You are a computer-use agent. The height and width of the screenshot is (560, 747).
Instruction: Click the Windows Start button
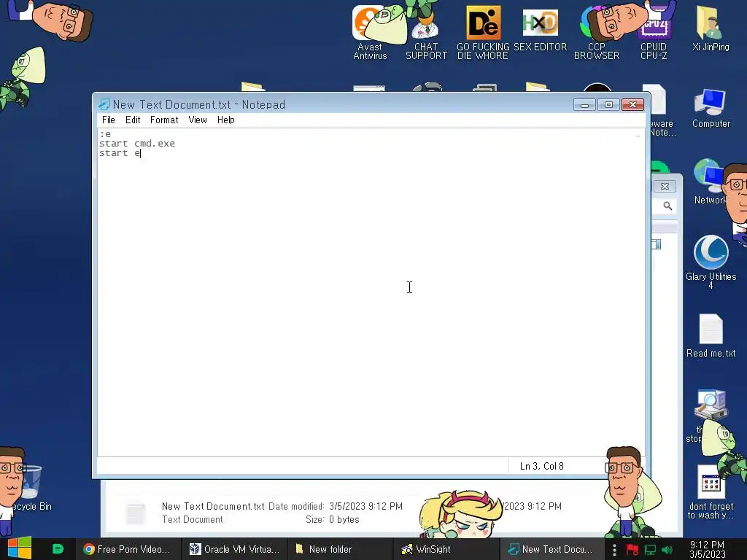(x=20, y=548)
